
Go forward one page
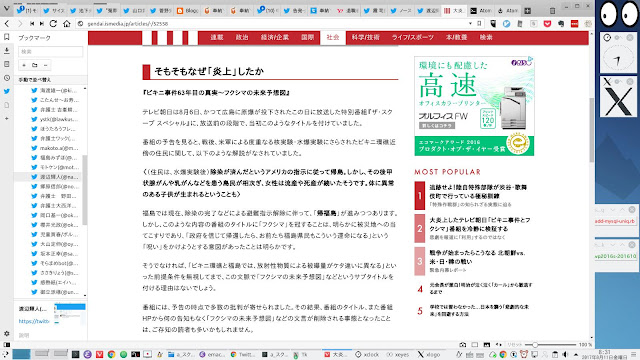20,24
